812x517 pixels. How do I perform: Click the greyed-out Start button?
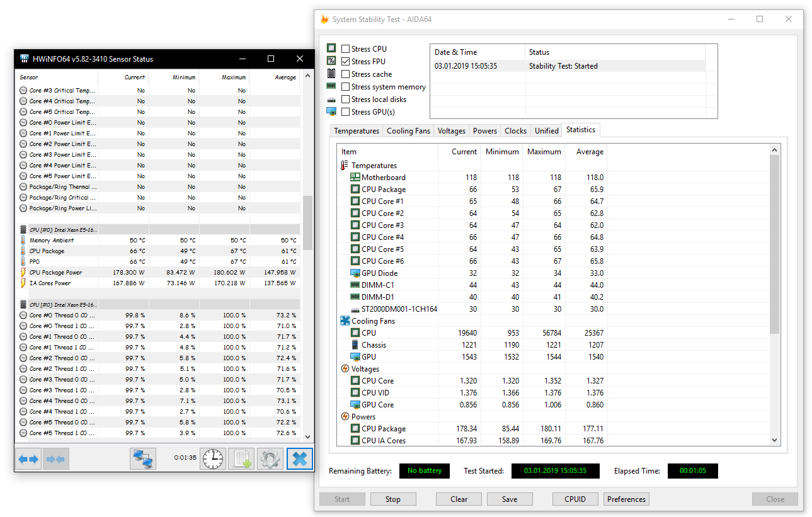pyautogui.click(x=342, y=499)
